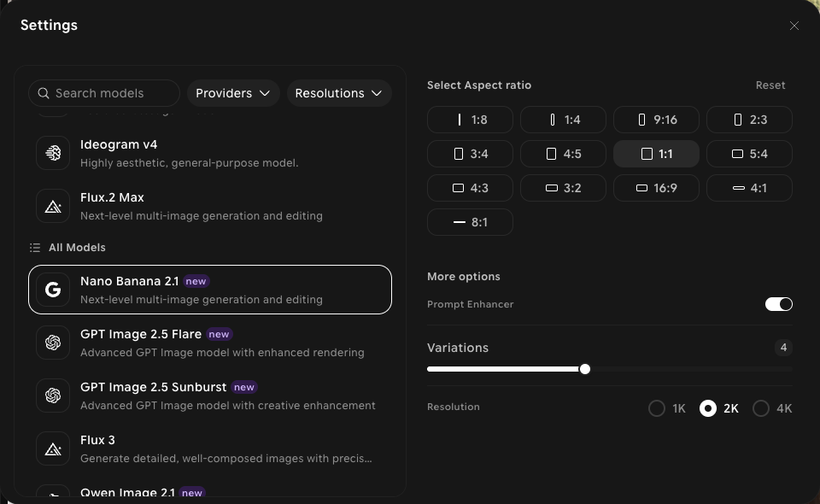Screen dimensions: 820x504
Task: Select the 2K resolution radio button
Action: pyautogui.click(x=708, y=408)
